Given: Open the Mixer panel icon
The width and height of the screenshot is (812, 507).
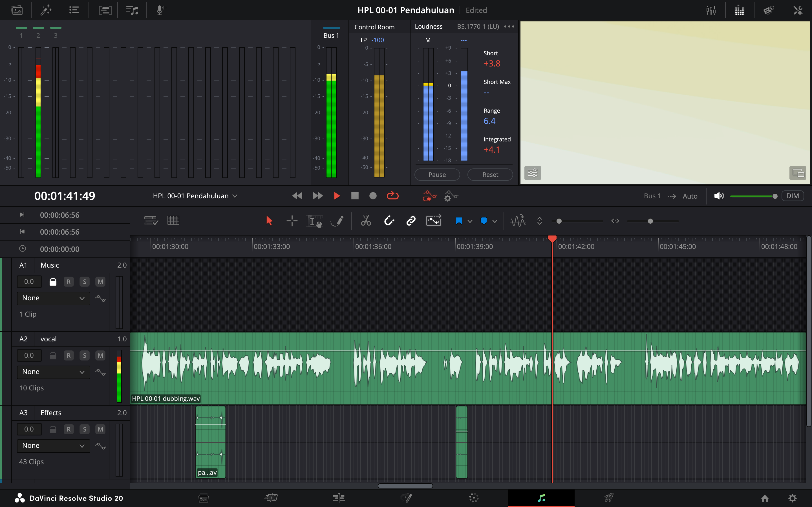Looking at the screenshot, I should point(711,10).
